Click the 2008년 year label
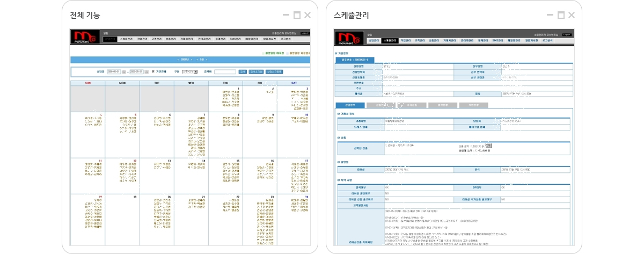644x254 pixels. (x=185, y=60)
